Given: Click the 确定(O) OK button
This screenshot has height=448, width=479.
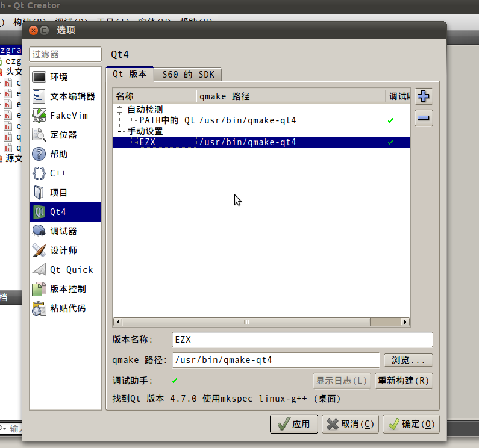Looking at the screenshot, I should [411, 424].
